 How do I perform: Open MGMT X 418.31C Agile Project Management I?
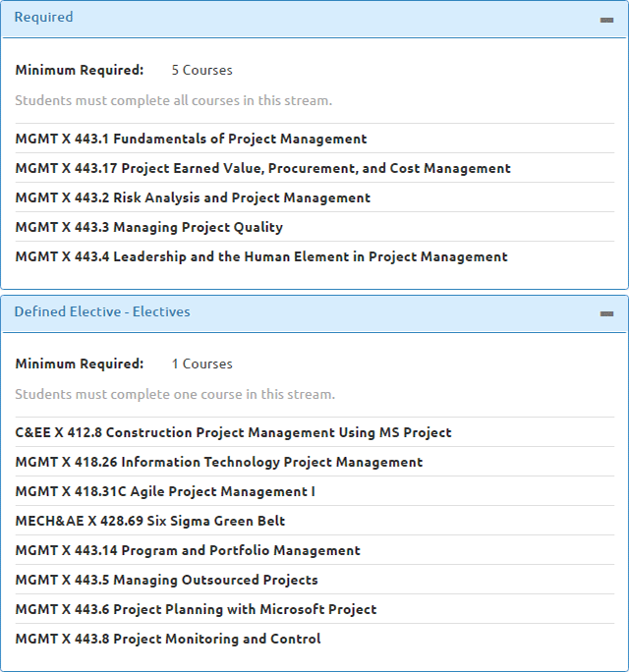[165, 491]
